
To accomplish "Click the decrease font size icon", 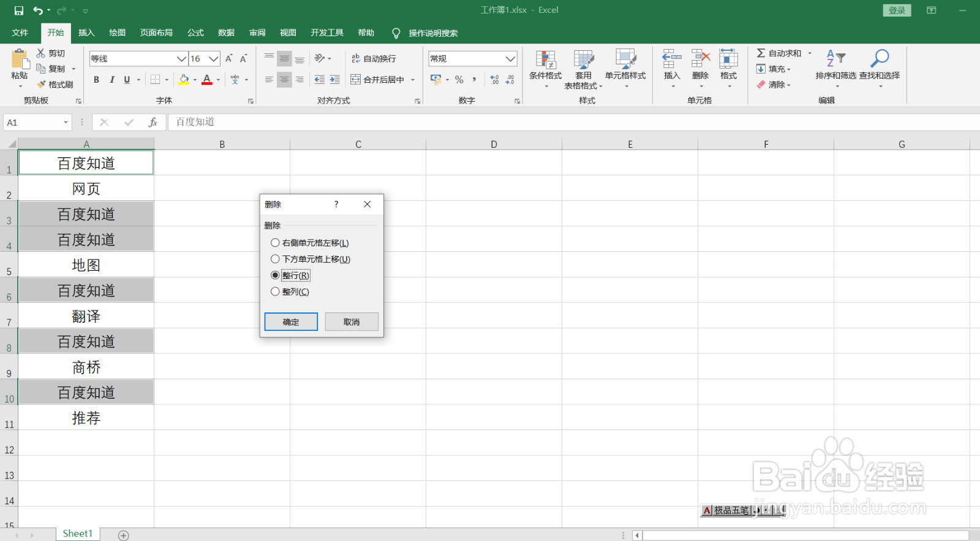I will [x=243, y=59].
